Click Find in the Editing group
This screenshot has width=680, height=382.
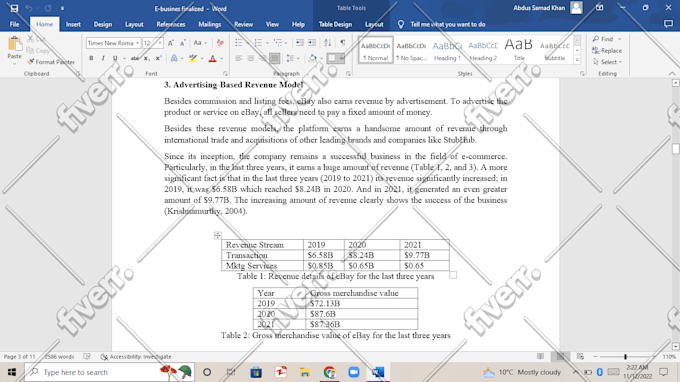(x=604, y=39)
